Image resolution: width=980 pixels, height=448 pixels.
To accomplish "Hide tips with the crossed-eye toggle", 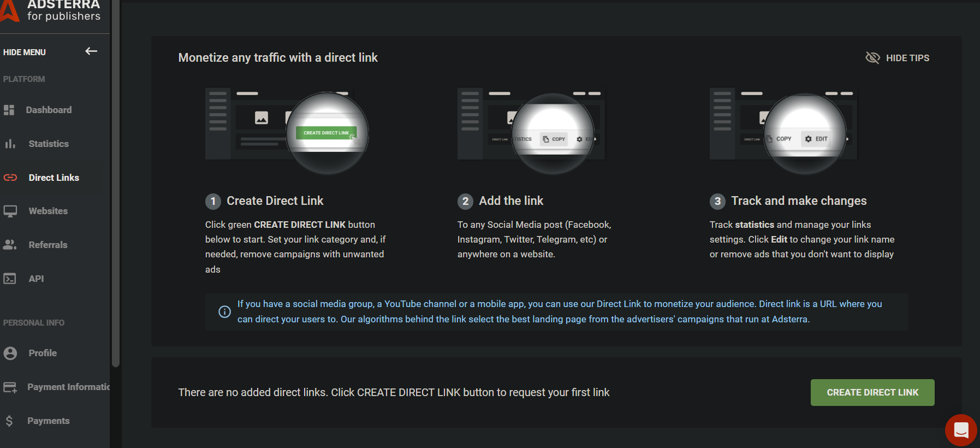I will click(872, 58).
